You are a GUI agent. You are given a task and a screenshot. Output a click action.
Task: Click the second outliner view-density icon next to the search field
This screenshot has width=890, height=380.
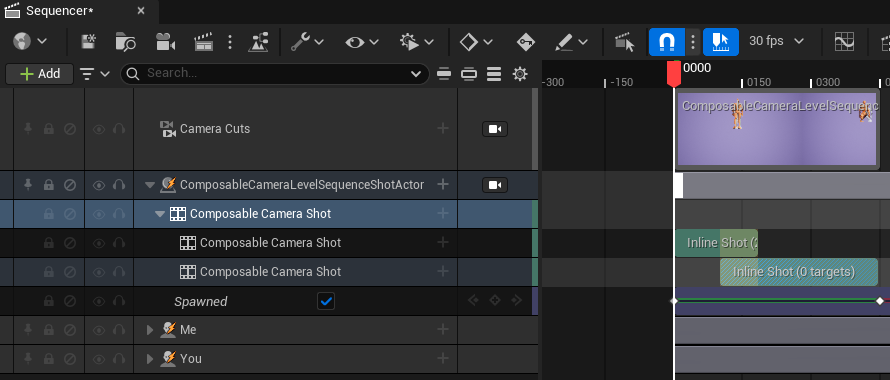coord(469,74)
